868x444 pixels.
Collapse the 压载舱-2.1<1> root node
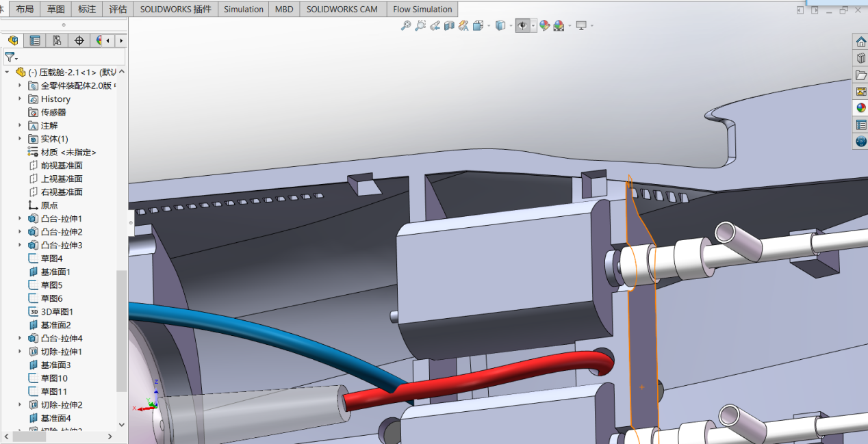tap(8, 72)
